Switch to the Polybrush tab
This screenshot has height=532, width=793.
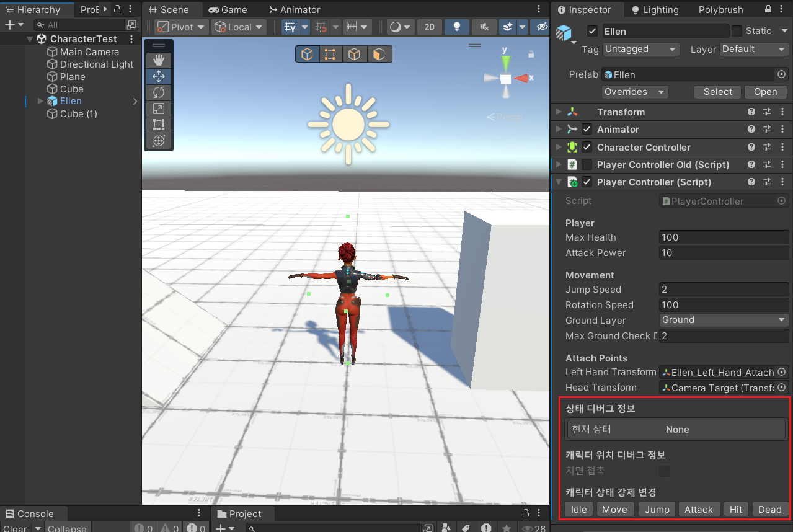[720, 9]
